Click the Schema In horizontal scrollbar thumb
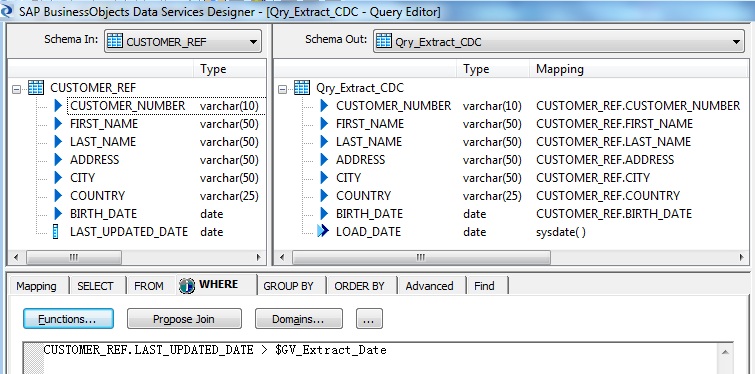 (73, 258)
